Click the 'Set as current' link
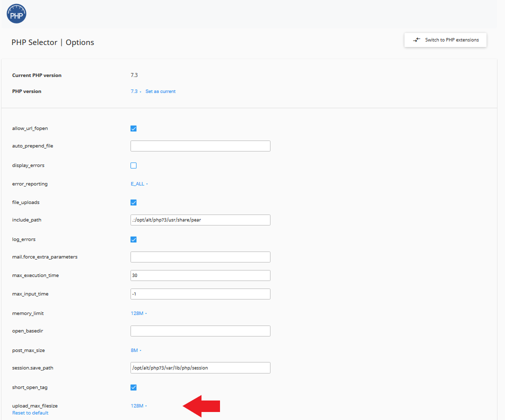This screenshot has height=420, width=505. coord(160,91)
